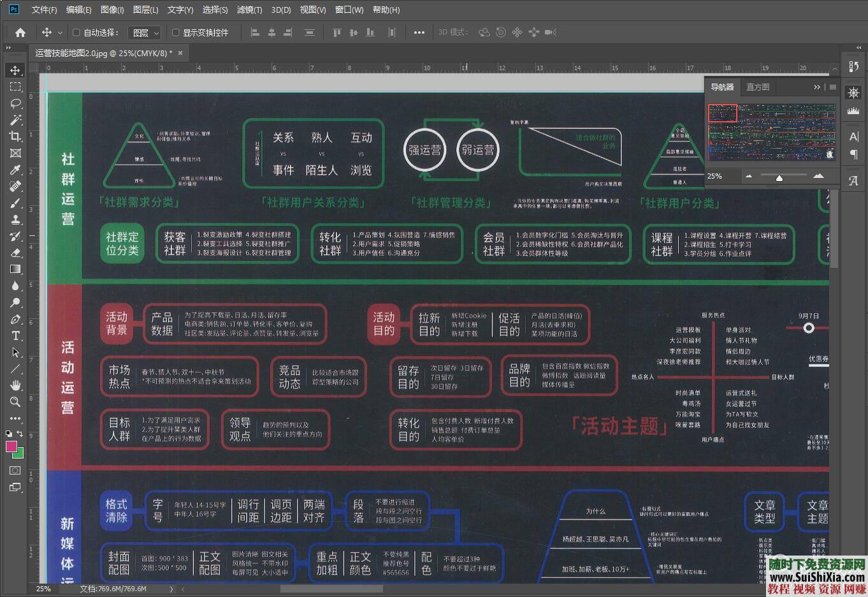This screenshot has width=868, height=597.
Task: Toggle Quick Mask mode icon
Action: [15, 471]
